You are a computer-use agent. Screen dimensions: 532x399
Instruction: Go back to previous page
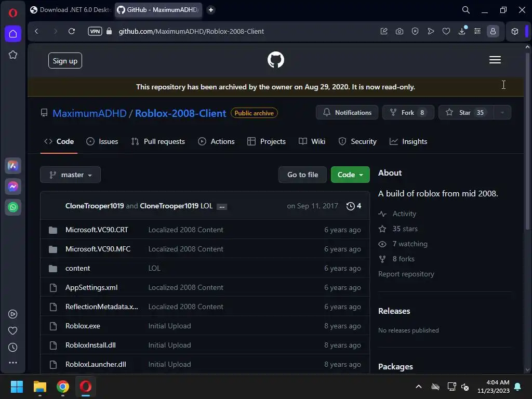click(37, 31)
